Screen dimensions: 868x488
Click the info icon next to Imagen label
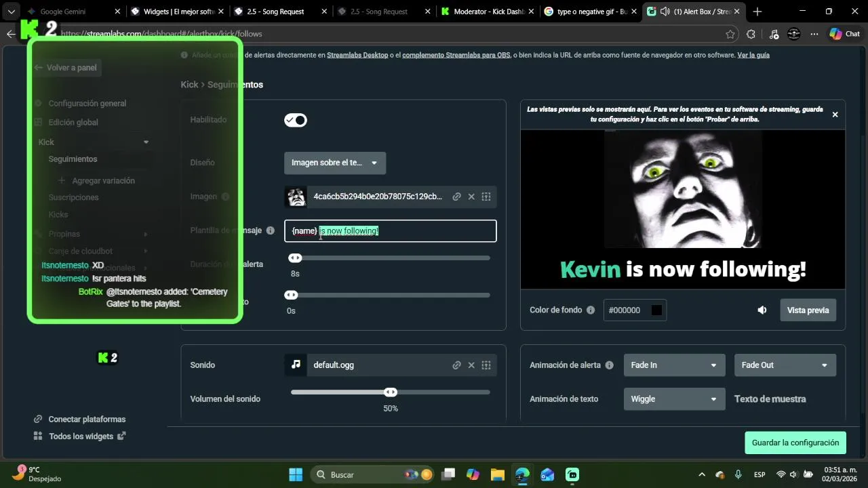pyautogui.click(x=226, y=197)
